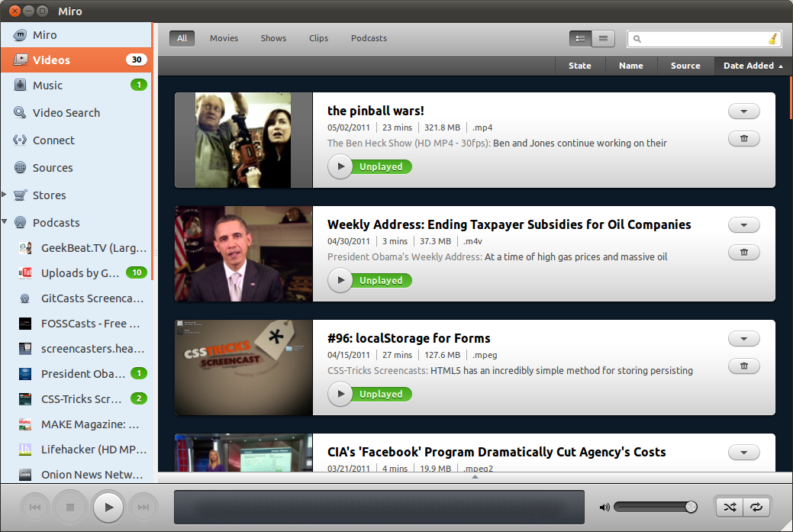
Task: Open the CSS-Tricks Screencasts feed
Action: pos(76,399)
